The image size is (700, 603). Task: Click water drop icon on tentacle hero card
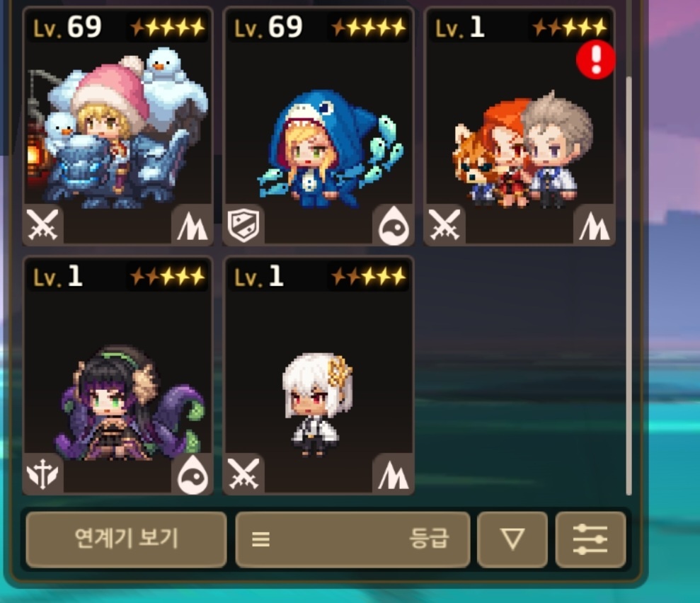(193, 474)
